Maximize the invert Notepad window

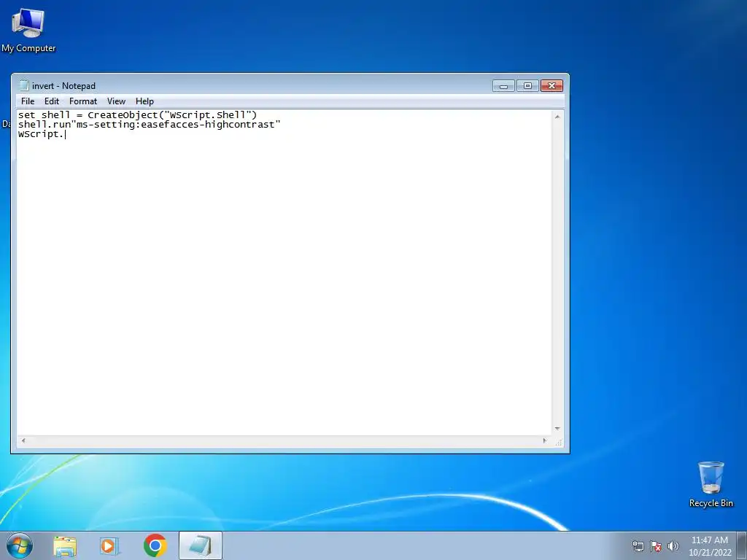click(x=527, y=86)
